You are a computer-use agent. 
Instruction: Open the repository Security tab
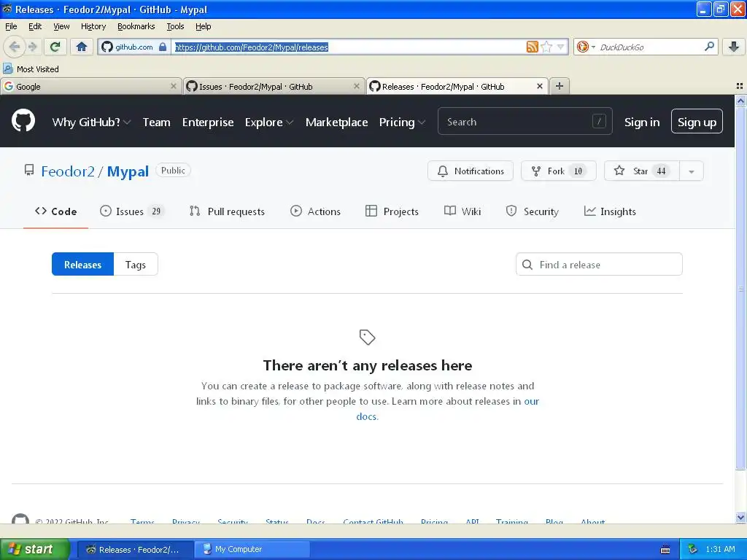[x=532, y=211]
